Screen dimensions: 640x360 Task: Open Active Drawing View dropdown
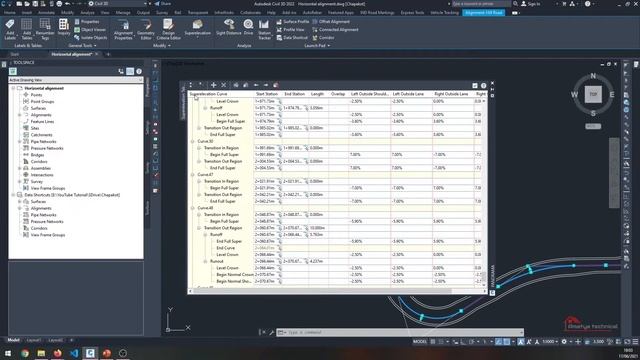76,80
